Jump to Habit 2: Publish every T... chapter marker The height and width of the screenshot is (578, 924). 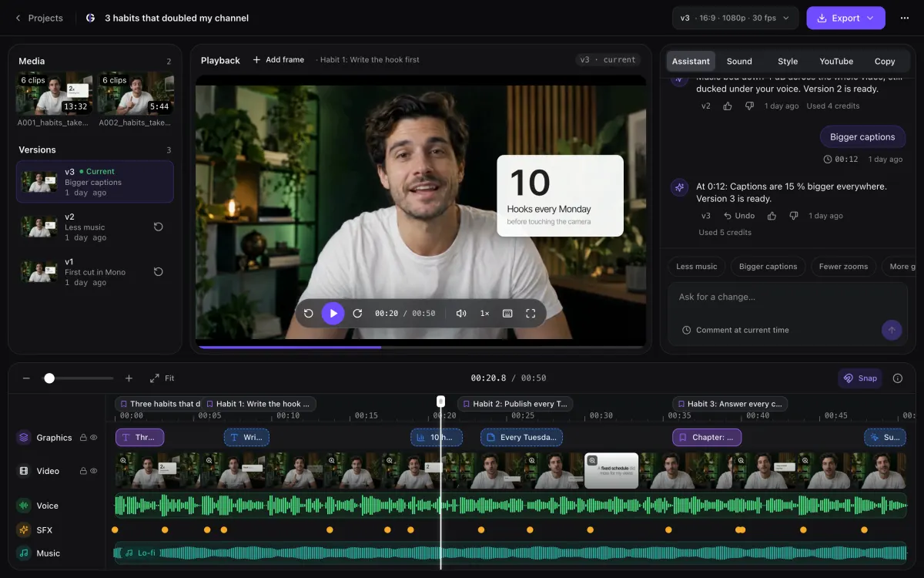click(516, 404)
